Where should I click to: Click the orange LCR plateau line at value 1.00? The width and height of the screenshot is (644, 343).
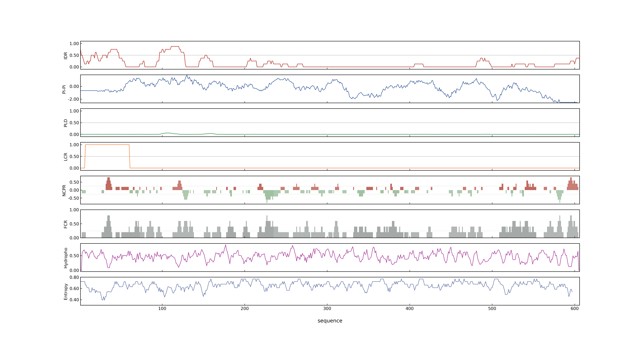tap(107, 145)
